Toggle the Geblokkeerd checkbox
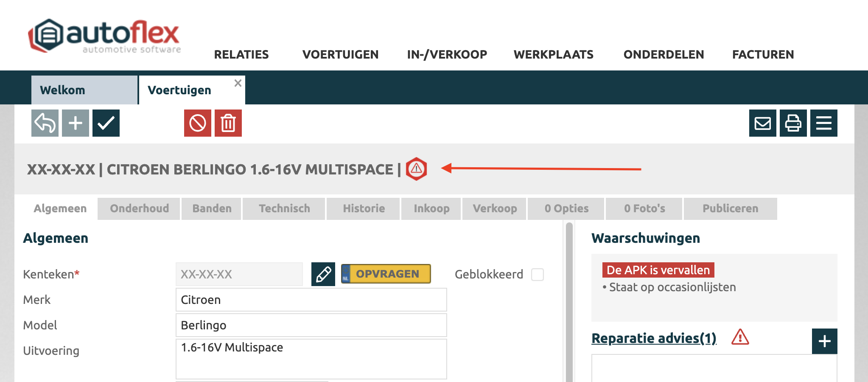This screenshot has width=868, height=382. click(x=538, y=275)
